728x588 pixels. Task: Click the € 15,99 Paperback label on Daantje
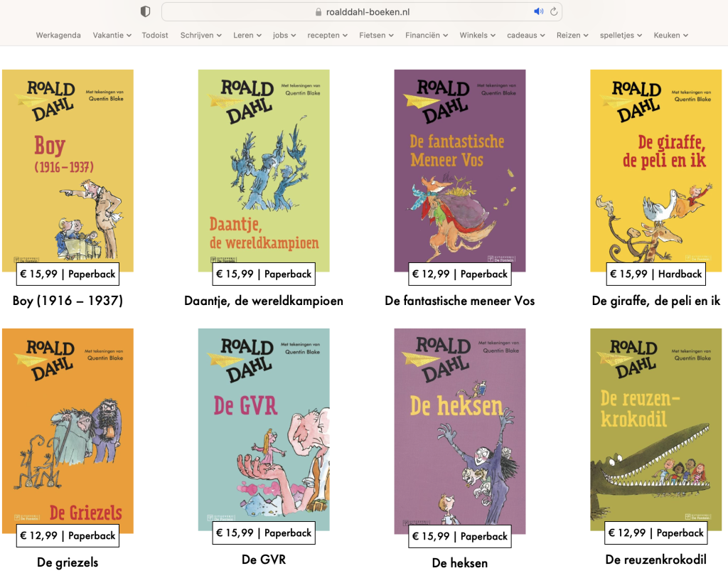(x=264, y=274)
